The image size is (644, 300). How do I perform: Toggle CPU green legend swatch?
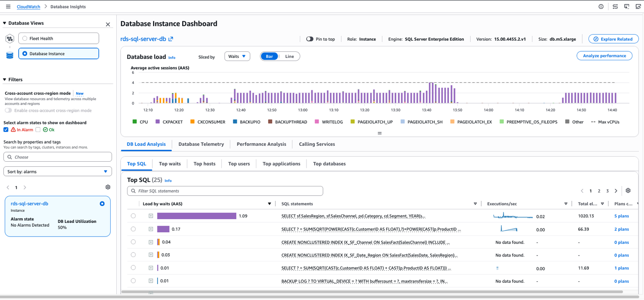click(x=134, y=121)
